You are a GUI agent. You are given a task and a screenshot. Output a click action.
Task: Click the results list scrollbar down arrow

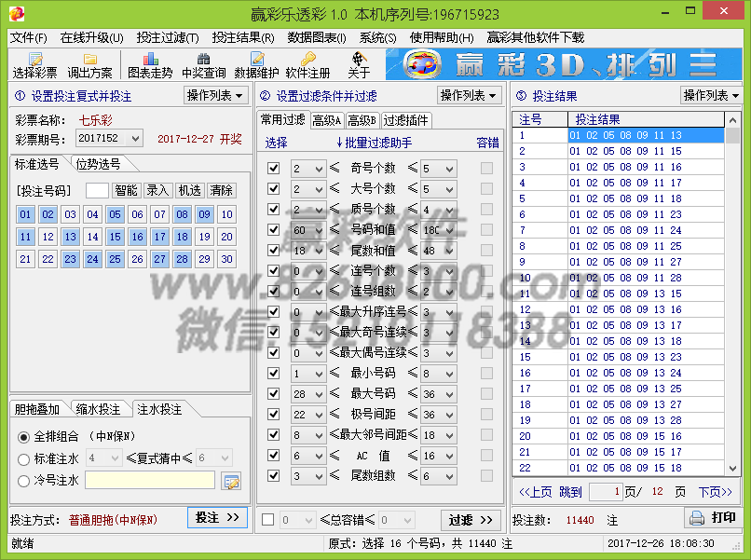[732, 469]
